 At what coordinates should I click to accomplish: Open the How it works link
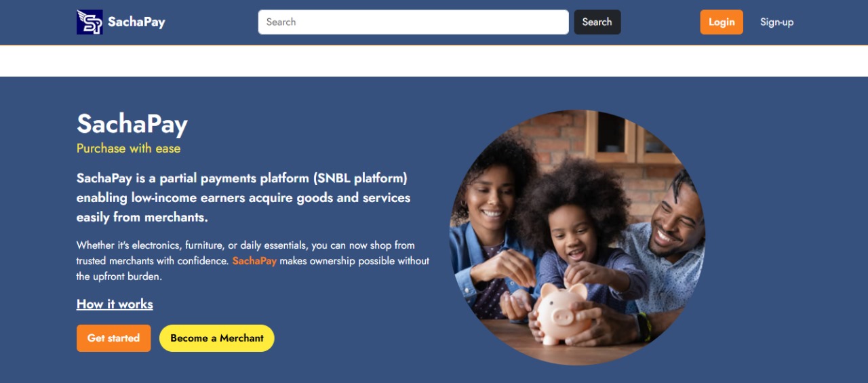pyautogui.click(x=115, y=304)
